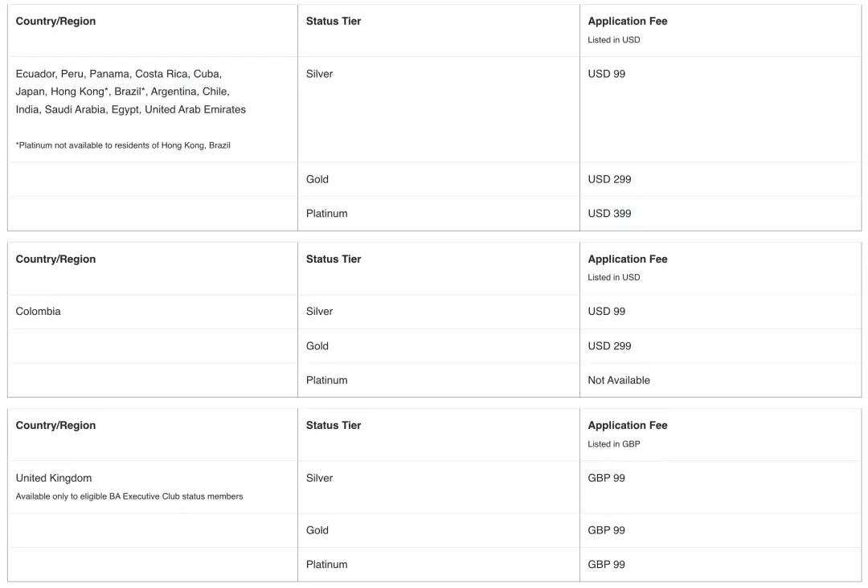Select the Application Fee header above Colombia
868x588 pixels.
627,259
